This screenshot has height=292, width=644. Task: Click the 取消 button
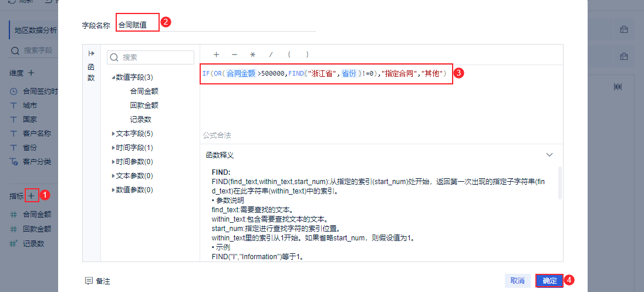point(518,281)
